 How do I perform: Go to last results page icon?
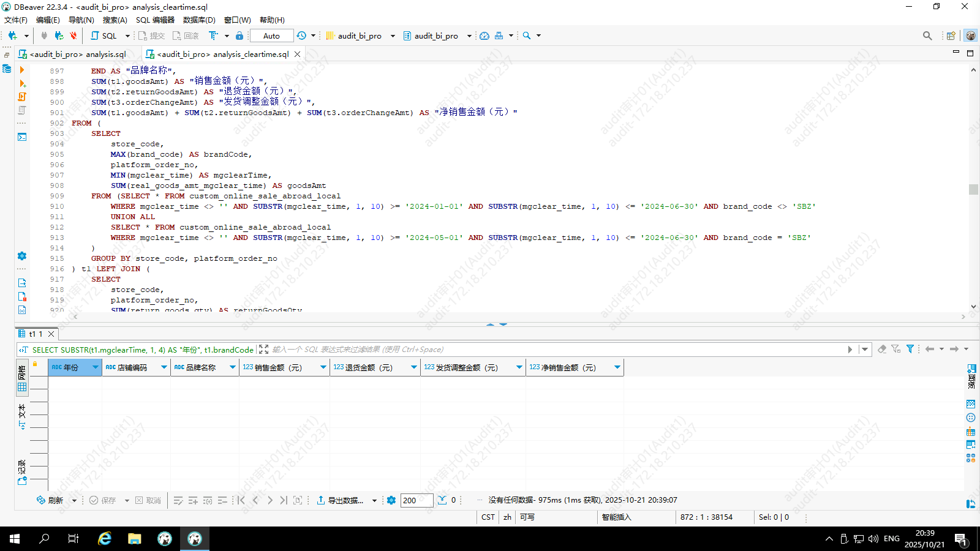pyautogui.click(x=284, y=500)
